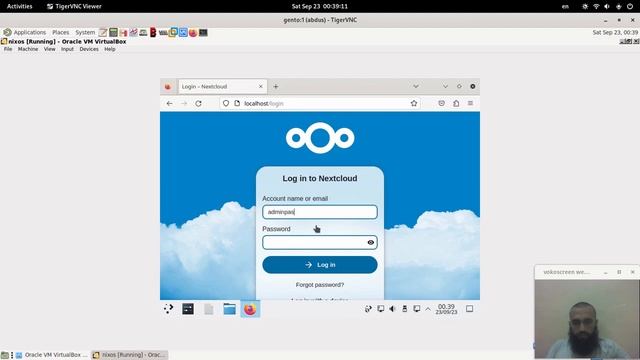Close the Login - Nextcloud tab
640x360 pixels.
click(x=261, y=87)
